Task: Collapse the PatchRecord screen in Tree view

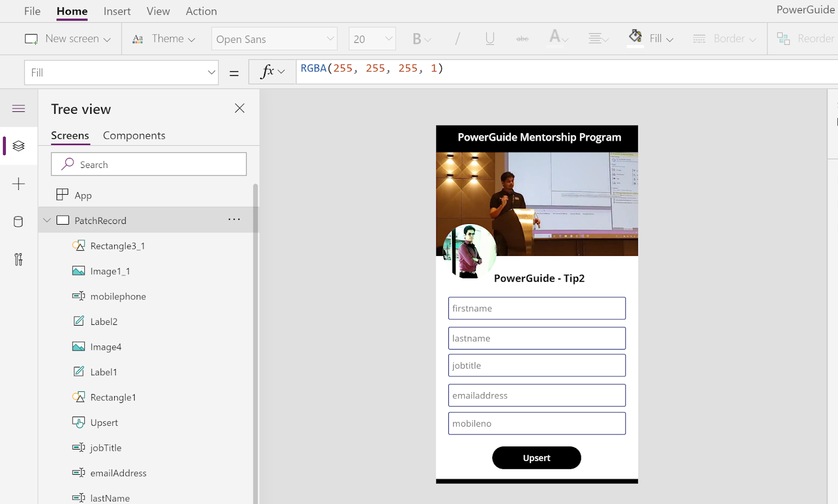Action: (47, 220)
